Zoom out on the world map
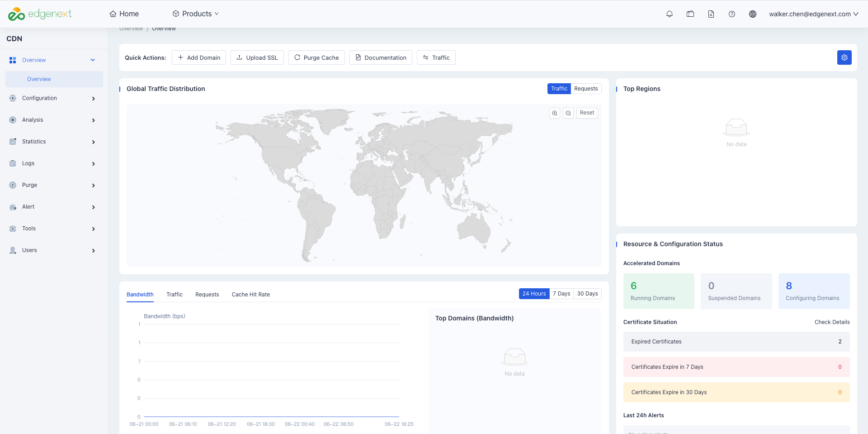Screen dimensions: 868x434 pos(568,113)
